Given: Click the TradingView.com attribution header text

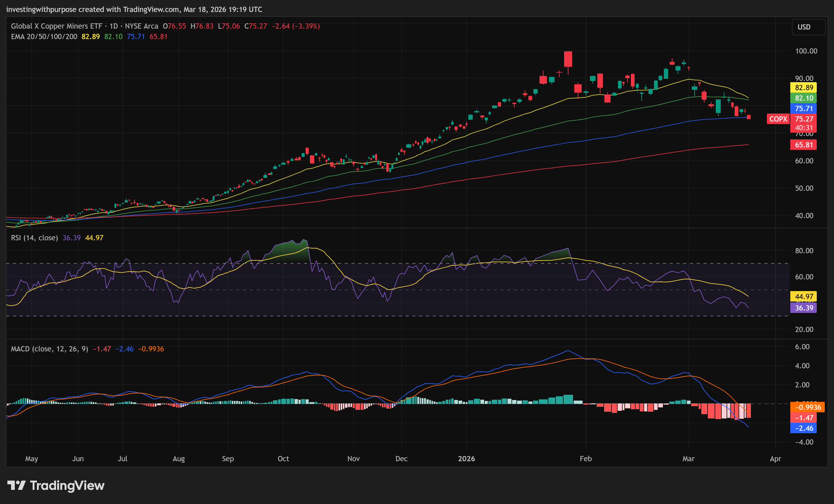Looking at the screenshot, I should 151,10.
